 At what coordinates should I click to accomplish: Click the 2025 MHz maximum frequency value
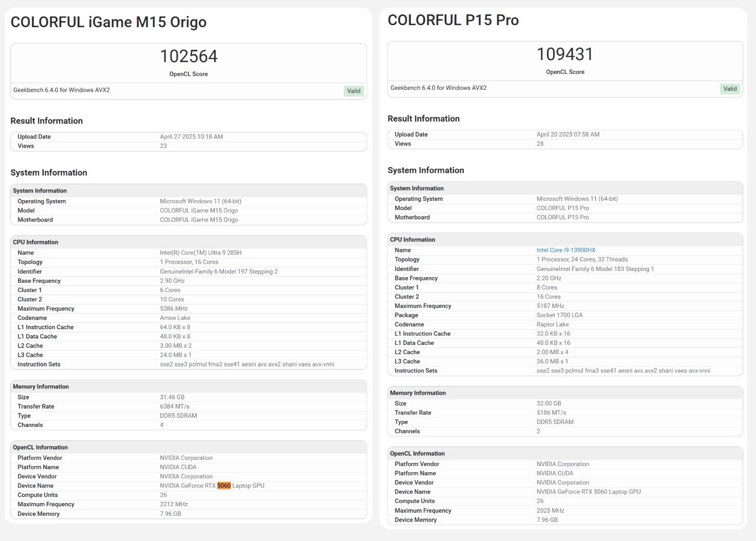[550, 511]
